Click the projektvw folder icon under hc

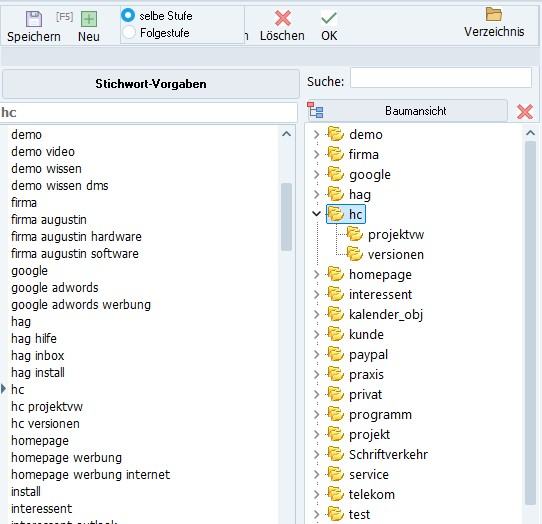(354, 234)
